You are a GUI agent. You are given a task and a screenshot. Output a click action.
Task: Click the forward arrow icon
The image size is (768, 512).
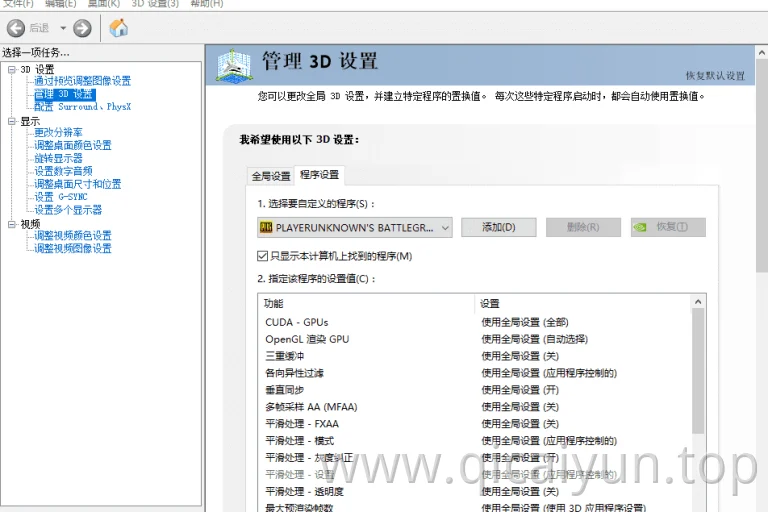(x=82, y=28)
